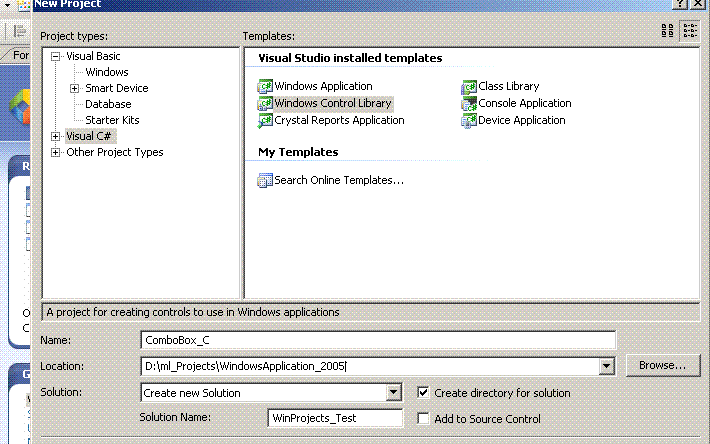The width and height of the screenshot is (710, 444).
Task: Open the Location dropdown list
Action: [606, 366]
